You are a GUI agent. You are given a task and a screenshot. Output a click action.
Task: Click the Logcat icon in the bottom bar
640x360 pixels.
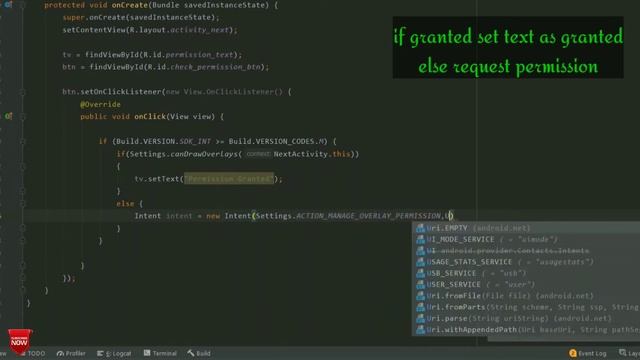(100, 353)
